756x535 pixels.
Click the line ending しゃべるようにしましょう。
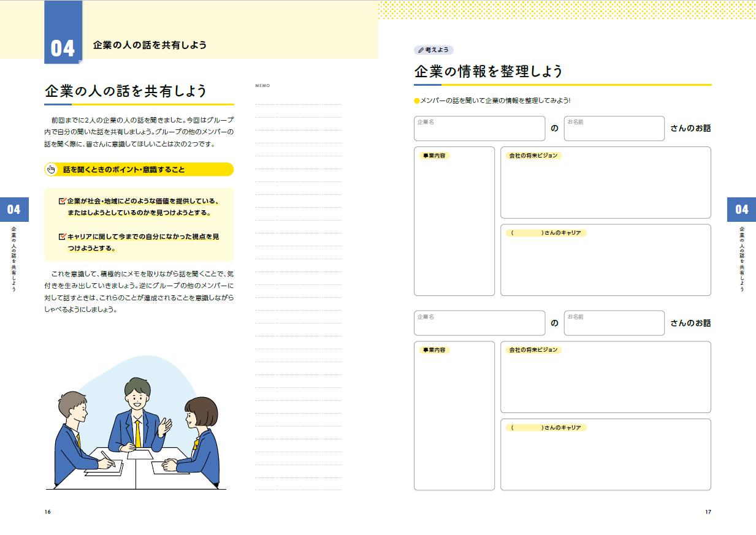pos(80,309)
